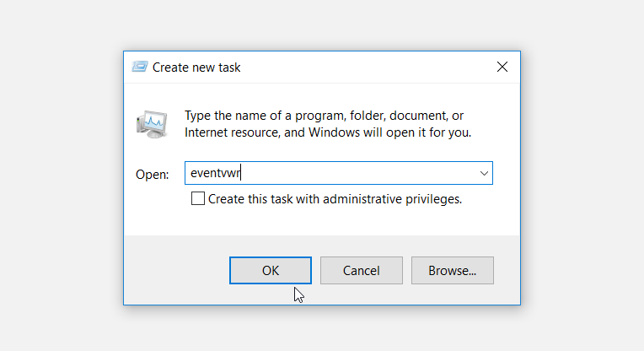
Task: Click the empty middle of the Open field
Action: tap(354, 174)
